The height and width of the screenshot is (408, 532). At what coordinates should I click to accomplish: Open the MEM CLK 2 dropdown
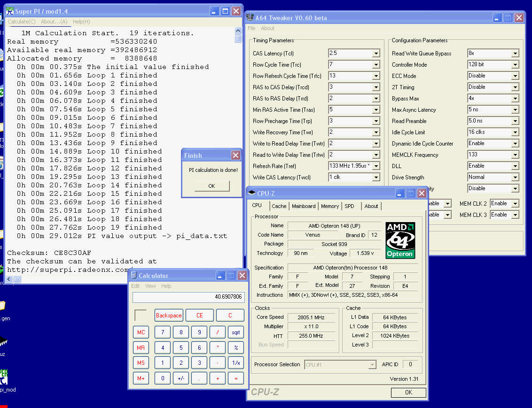point(515,204)
